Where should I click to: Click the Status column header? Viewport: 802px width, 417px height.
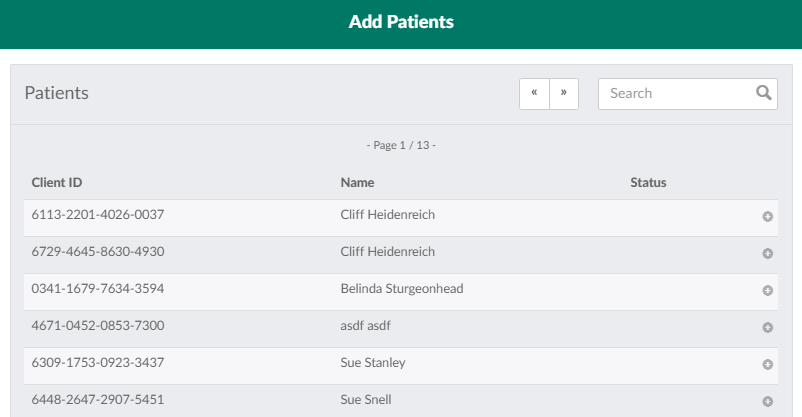[x=648, y=183]
